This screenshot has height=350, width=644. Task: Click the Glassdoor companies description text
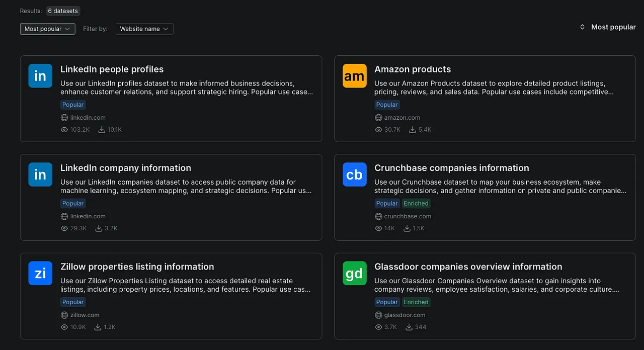[497, 285]
